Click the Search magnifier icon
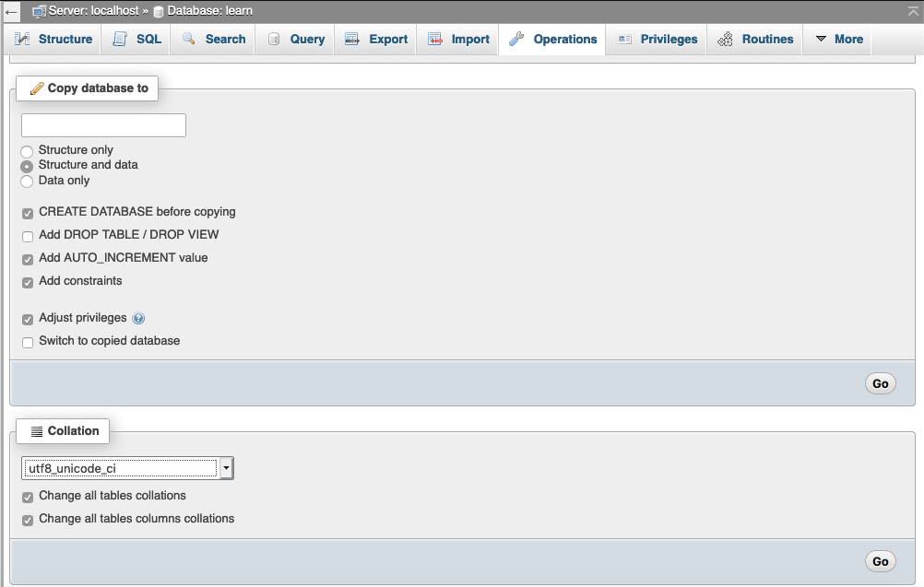924x587 pixels. click(x=188, y=39)
